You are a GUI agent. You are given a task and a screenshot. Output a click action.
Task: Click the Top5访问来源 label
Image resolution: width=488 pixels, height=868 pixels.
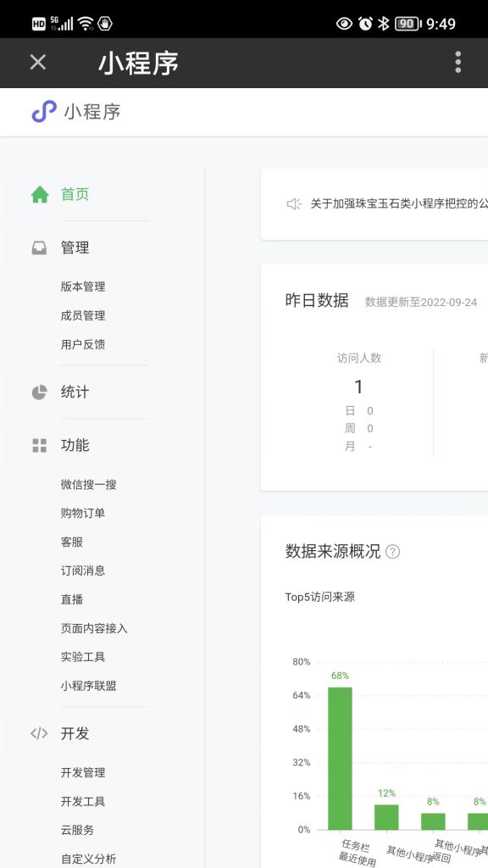coord(319,597)
